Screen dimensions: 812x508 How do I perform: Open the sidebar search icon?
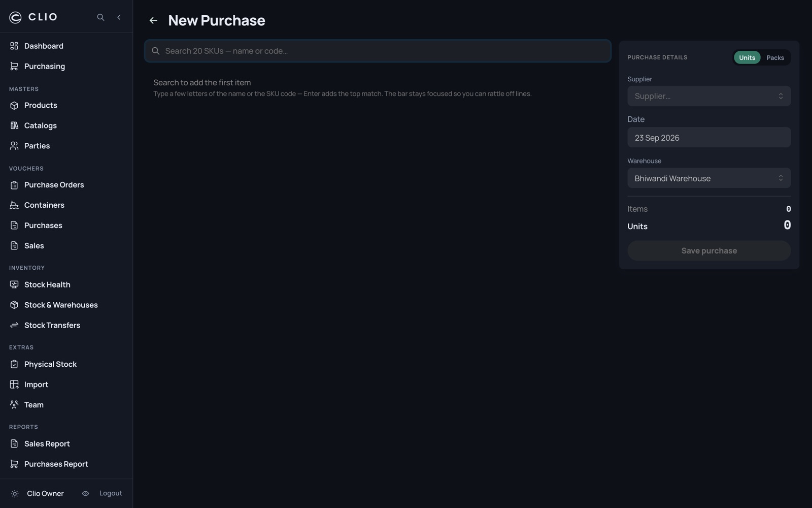point(100,17)
